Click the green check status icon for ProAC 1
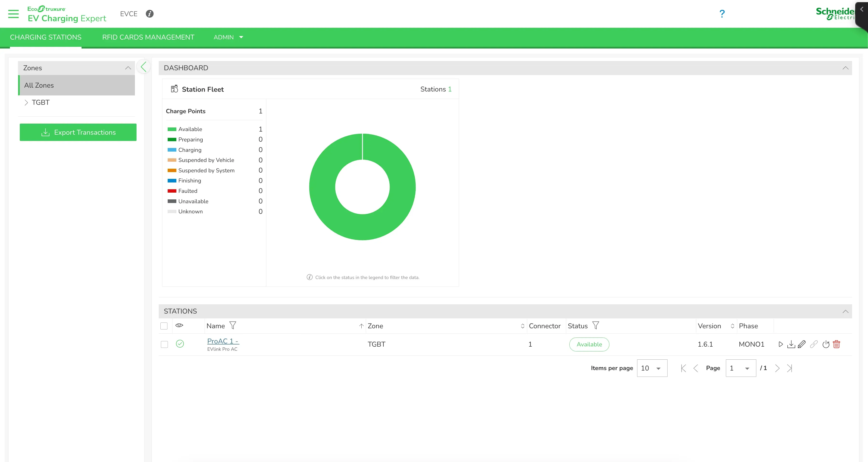This screenshot has height=462, width=868. point(180,344)
